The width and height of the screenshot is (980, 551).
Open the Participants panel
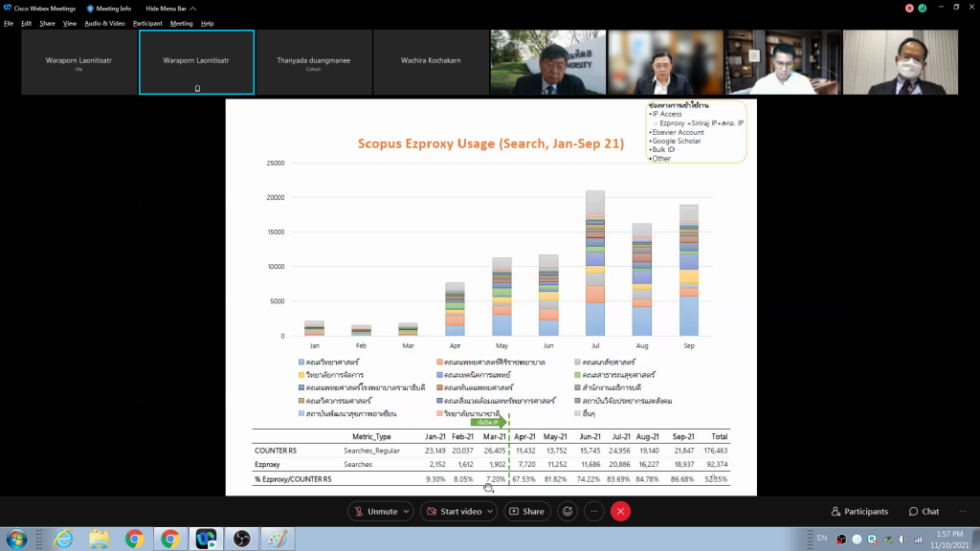point(859,512)
